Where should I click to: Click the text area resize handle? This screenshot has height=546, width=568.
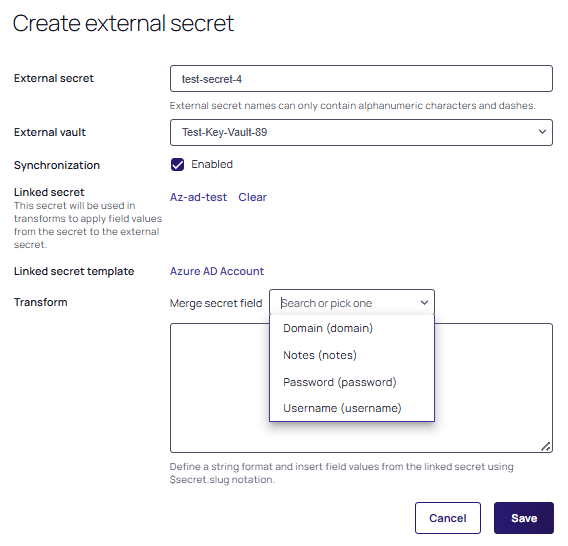(546, 447)
